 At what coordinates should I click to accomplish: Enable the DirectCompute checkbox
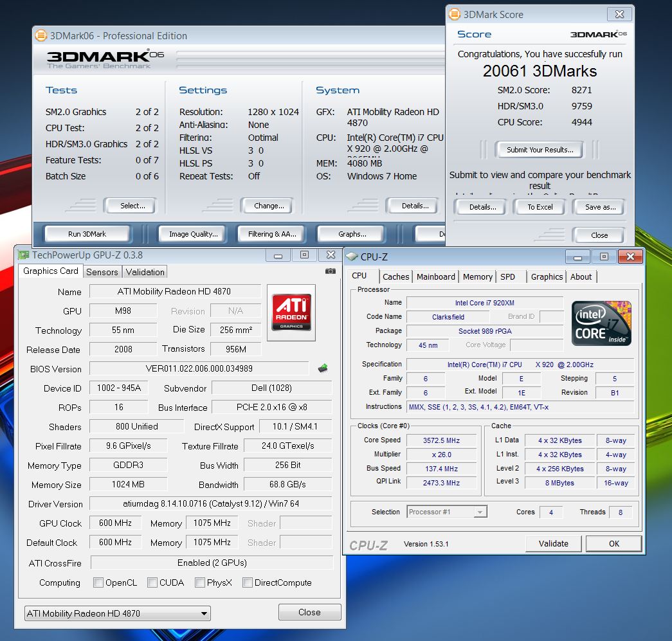pos(247,582)
